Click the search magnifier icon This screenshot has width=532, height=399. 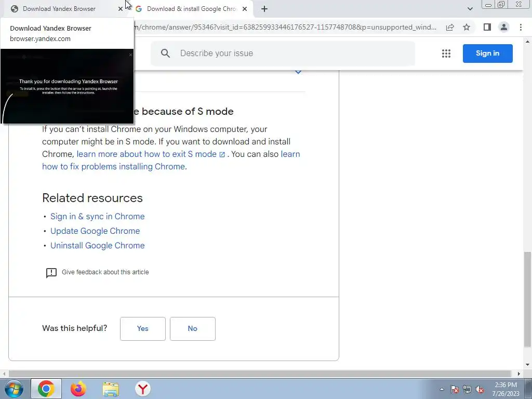click(165, 54)
